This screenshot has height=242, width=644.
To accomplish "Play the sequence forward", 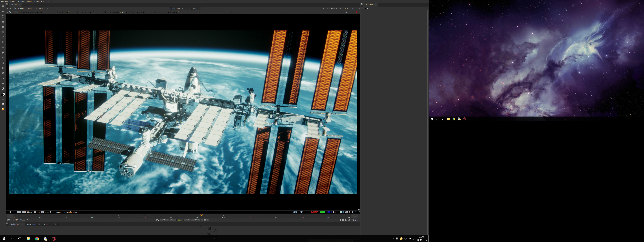I will 185,220.
